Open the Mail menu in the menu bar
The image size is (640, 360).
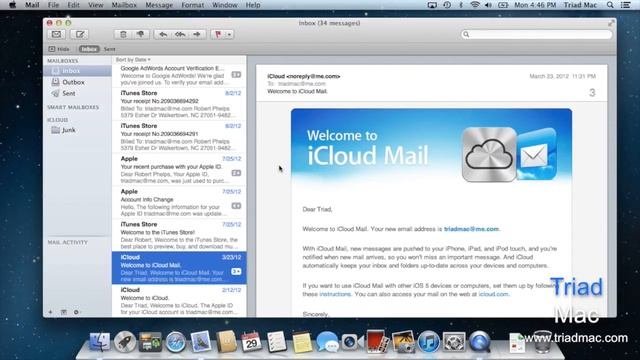[x=32, y=5]
